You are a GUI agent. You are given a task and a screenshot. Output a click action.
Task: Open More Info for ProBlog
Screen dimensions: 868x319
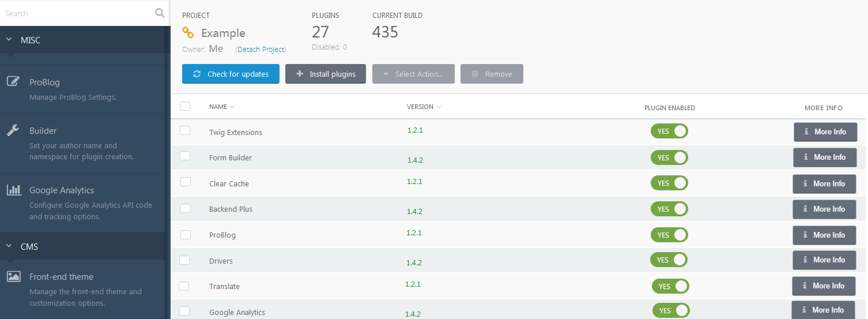(x=824, y=235)
